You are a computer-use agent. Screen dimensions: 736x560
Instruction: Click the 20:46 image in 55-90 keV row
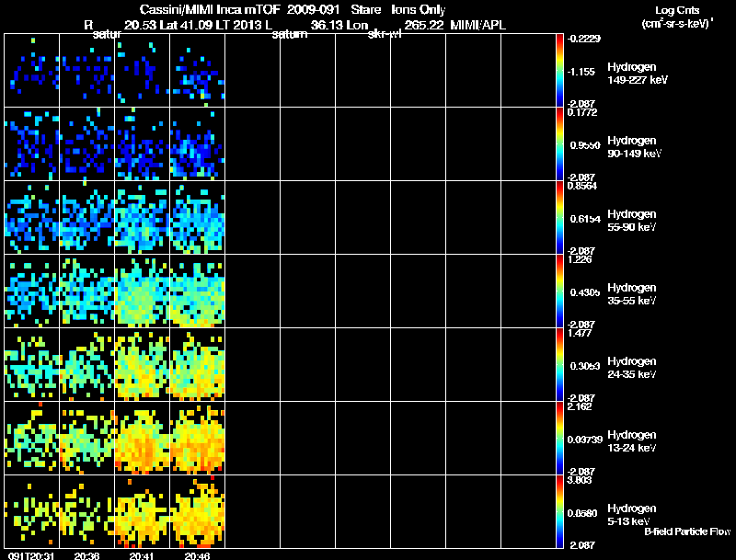197,217
